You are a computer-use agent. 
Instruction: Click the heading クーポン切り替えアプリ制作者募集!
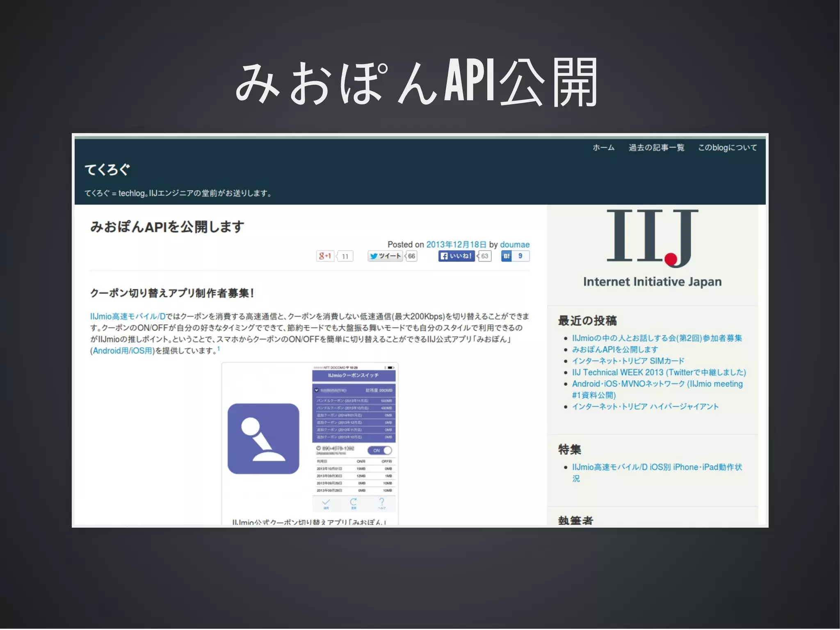[172, 293]
